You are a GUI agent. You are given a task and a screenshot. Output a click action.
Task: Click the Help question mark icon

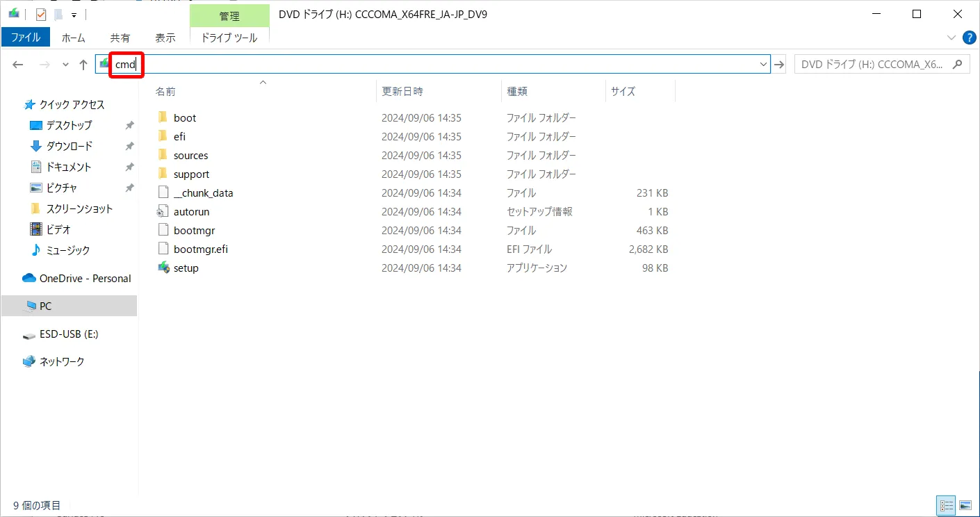(970, 38)
